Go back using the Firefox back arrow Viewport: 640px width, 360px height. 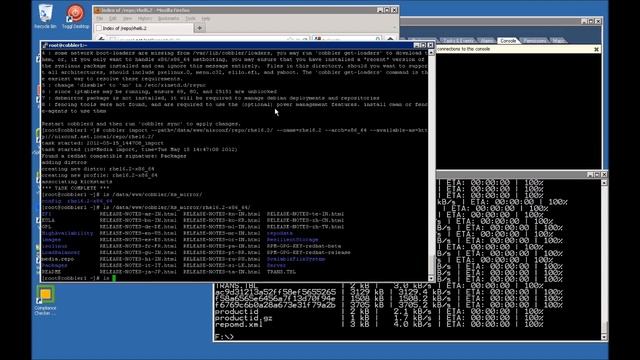click(x=102, y=39)
